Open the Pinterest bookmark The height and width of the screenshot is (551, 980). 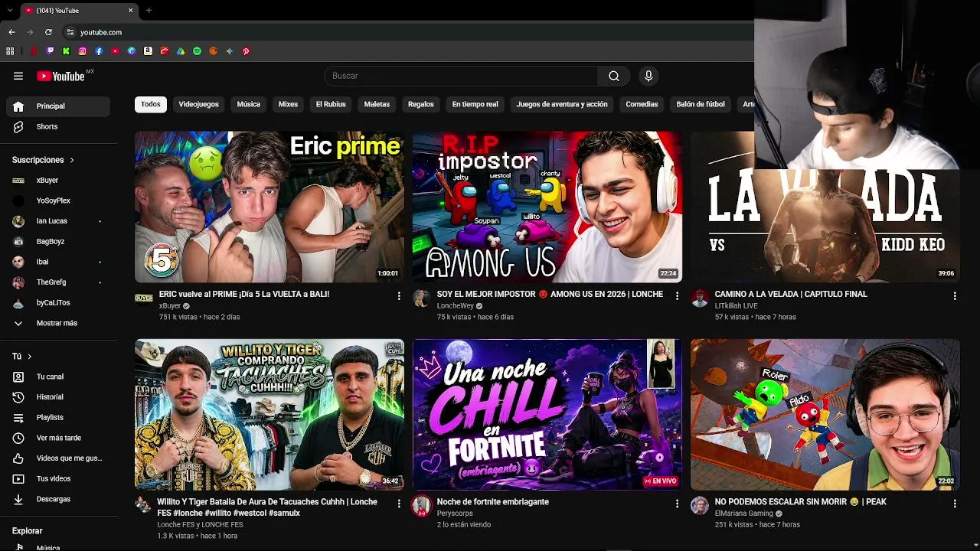coord(246,51)
